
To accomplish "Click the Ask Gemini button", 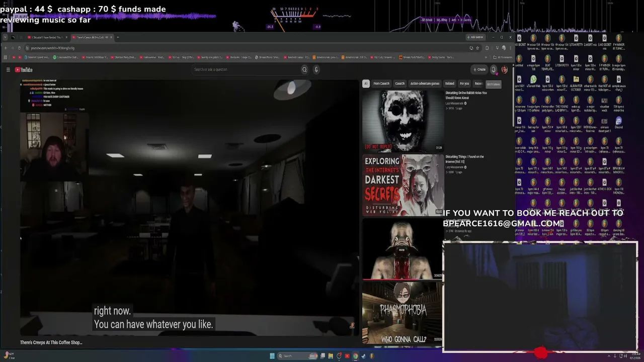I will [x=475, y=37].
